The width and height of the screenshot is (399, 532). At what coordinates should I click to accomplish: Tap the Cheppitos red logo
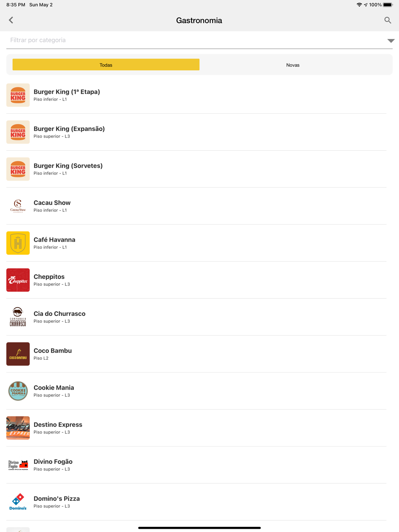(x=18, y=280)
